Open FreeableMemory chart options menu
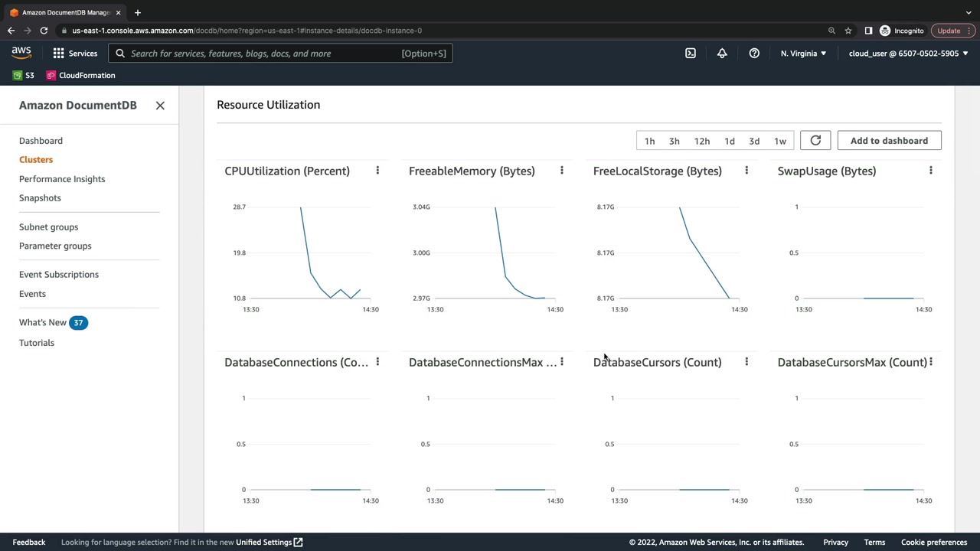Viewport: 980px width, 551px height. click(x=562, y=171)
